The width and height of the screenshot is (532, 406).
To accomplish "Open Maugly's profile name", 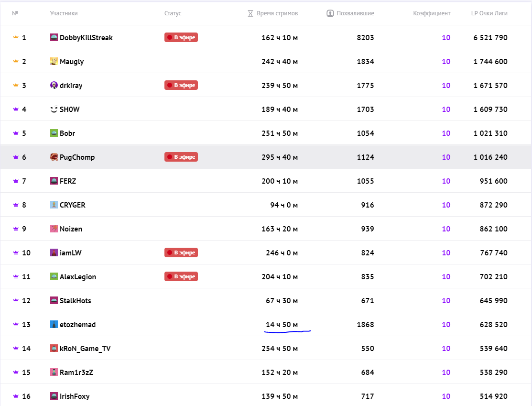I will click(x=72, y=62).
